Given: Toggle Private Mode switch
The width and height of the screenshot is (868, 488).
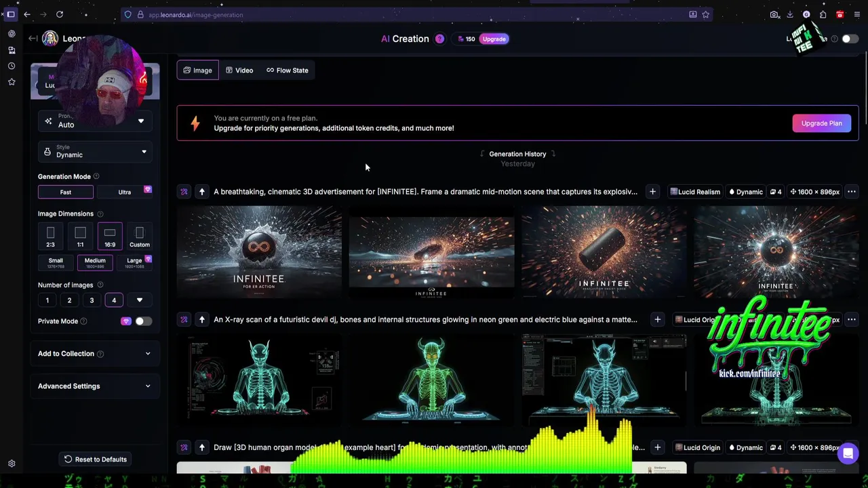Looking at the screenshot, I should point(143,321).
